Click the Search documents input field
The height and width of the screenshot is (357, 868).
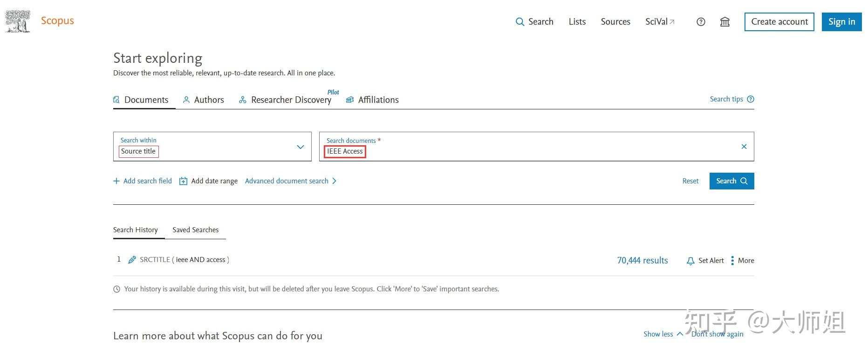tap(536, 151)
